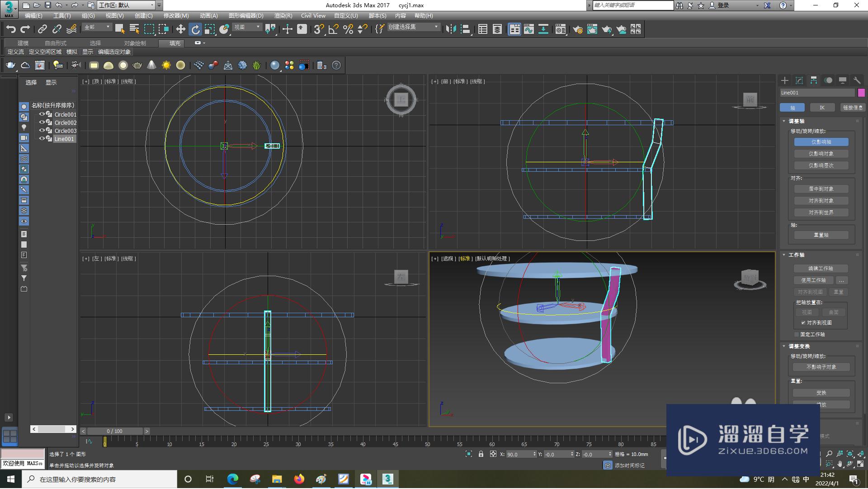Open Curve Editor icon

(529, 29)
